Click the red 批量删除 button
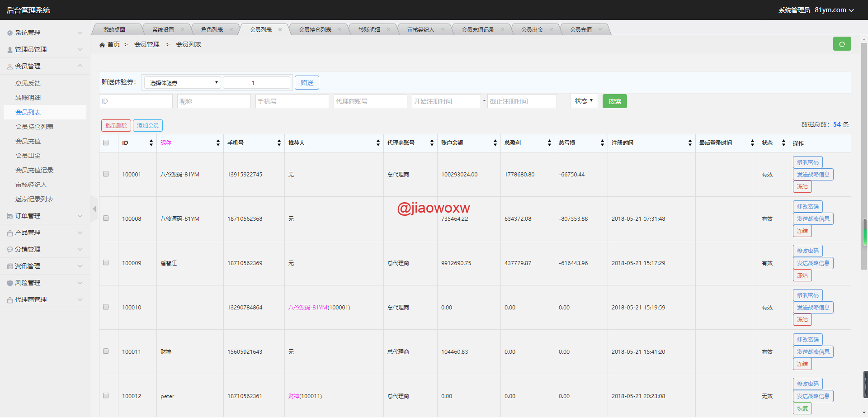Viewport: 868px width, 418px height. pos(116,126)
